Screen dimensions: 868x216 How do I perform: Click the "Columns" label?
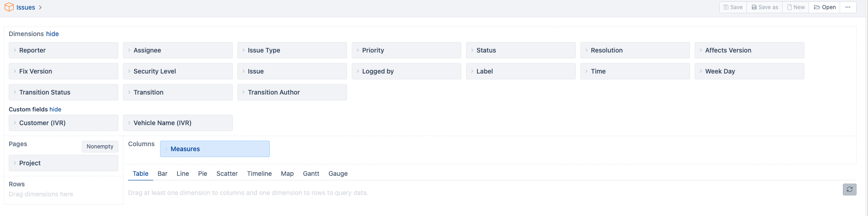coord(141,144)
